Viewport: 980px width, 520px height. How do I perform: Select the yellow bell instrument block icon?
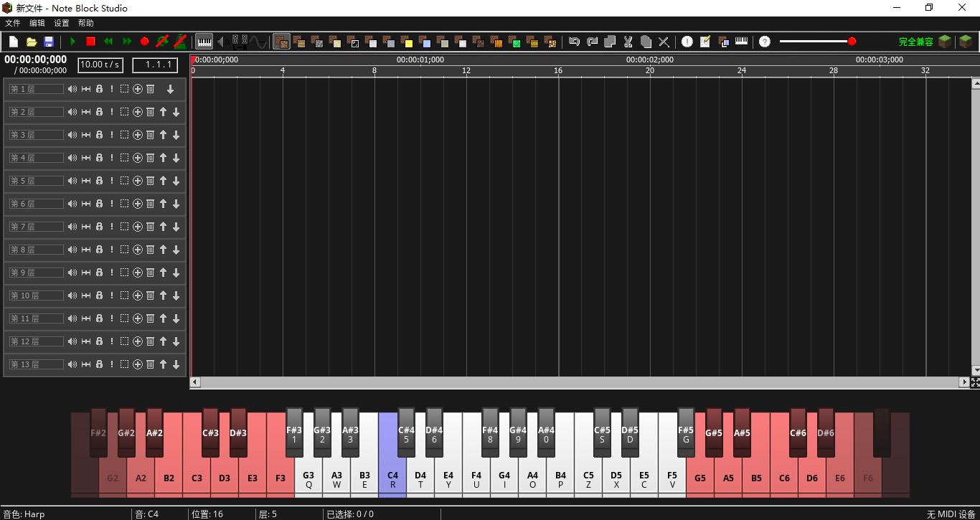coord(407,42)
